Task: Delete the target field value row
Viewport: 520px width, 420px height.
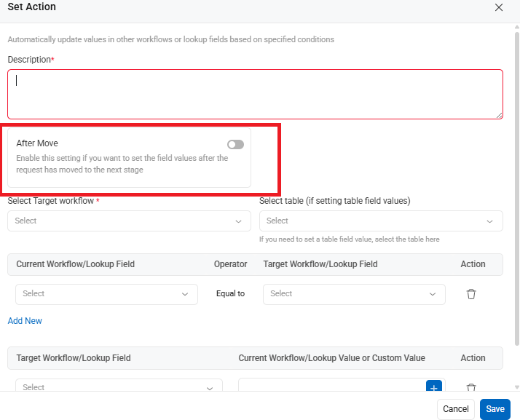Action: pos(471,387)
